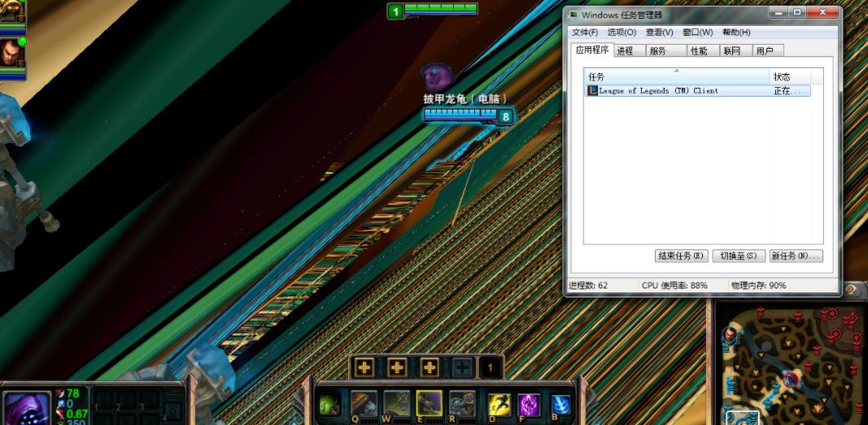Image resolution: width=868 pixels, height=425 pixels.
Task: Click 进程数: 62 in status bar
Action: pos(588,286)
